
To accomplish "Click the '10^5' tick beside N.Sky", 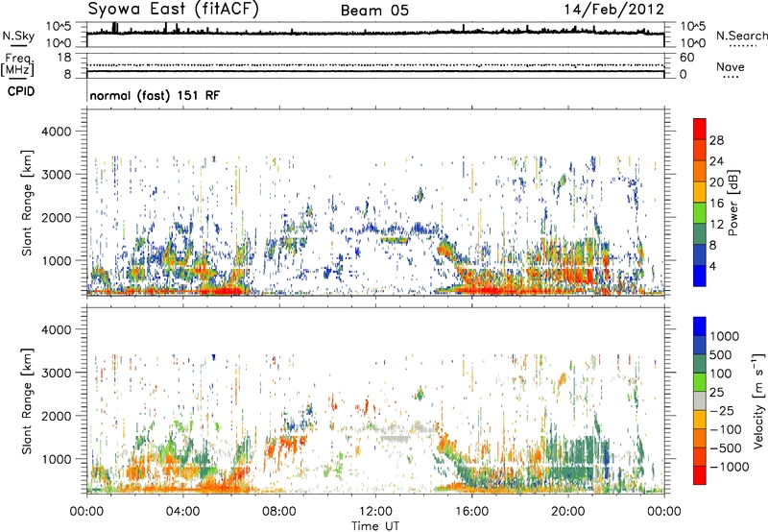I will pyautogui.click(x=59, y=27).
